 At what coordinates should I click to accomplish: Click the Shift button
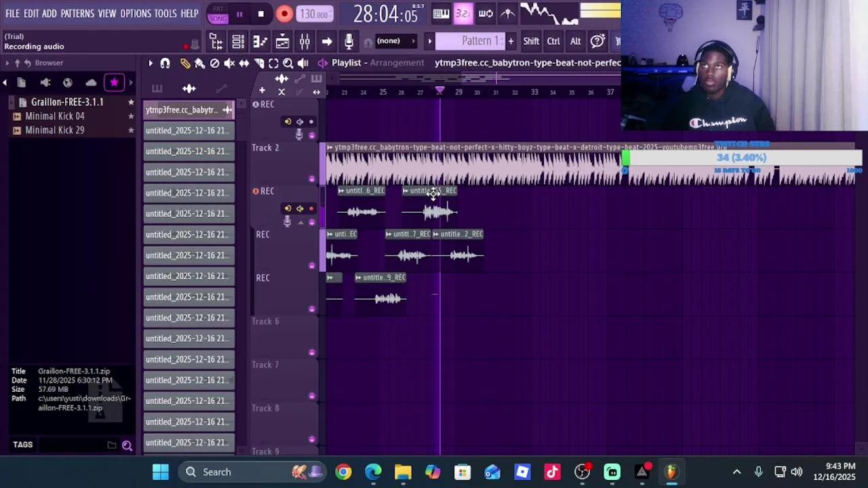click(531, 41)
